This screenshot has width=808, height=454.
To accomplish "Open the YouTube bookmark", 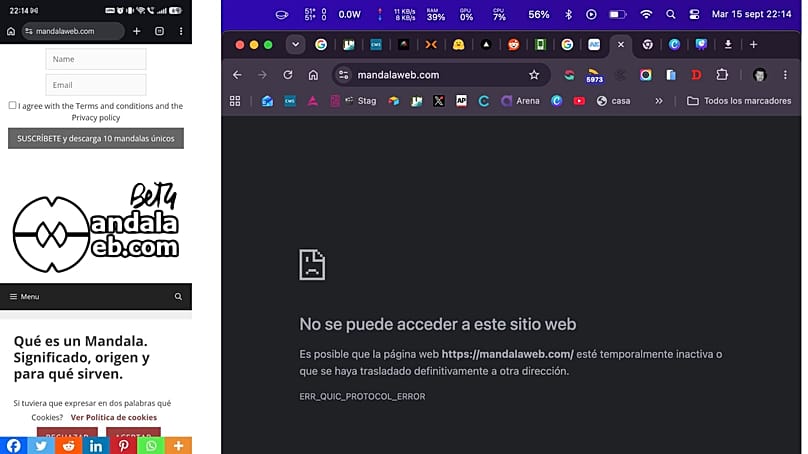I will 579,101.
